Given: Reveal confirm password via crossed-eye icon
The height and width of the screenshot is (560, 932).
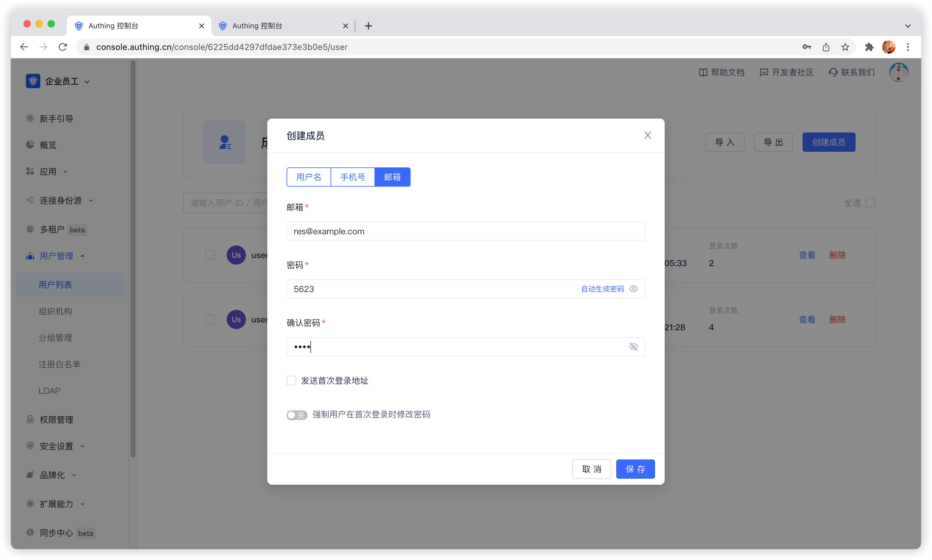Looking at the screenshot, I should 634,347.
